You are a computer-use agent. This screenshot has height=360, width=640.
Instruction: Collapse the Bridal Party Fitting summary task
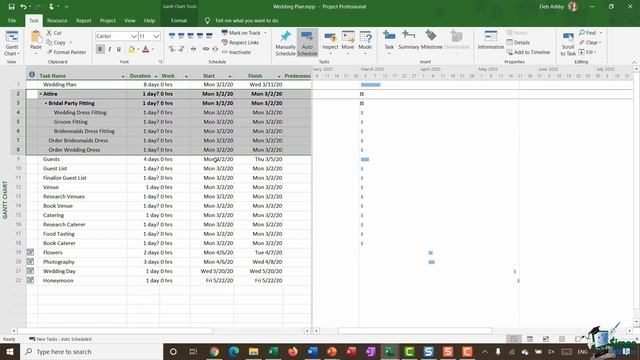pyautogui.click(x=46, y=103)
